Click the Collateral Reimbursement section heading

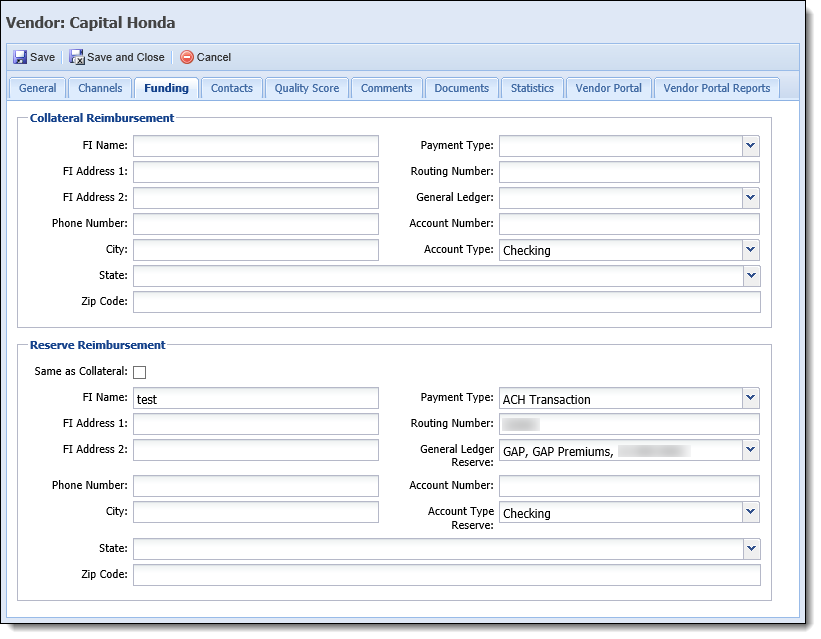(102, 118)
